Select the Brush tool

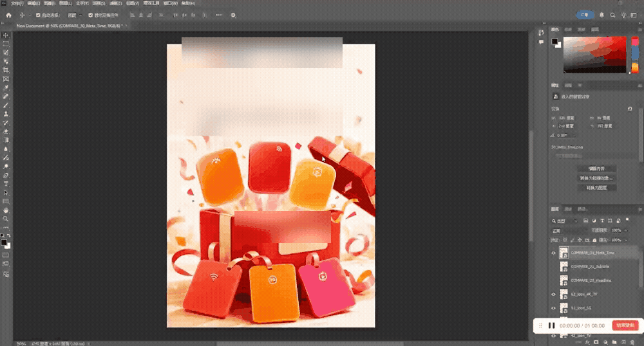(x=6, y=105)
